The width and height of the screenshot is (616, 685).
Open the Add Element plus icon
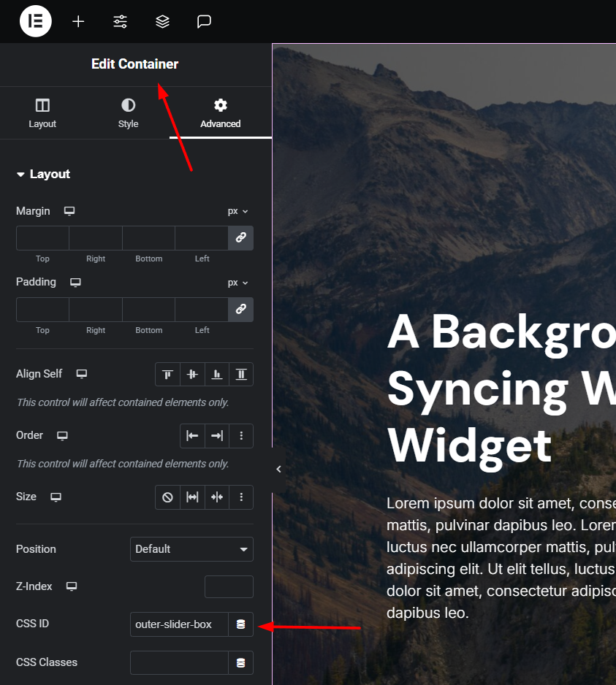(78, 21)
